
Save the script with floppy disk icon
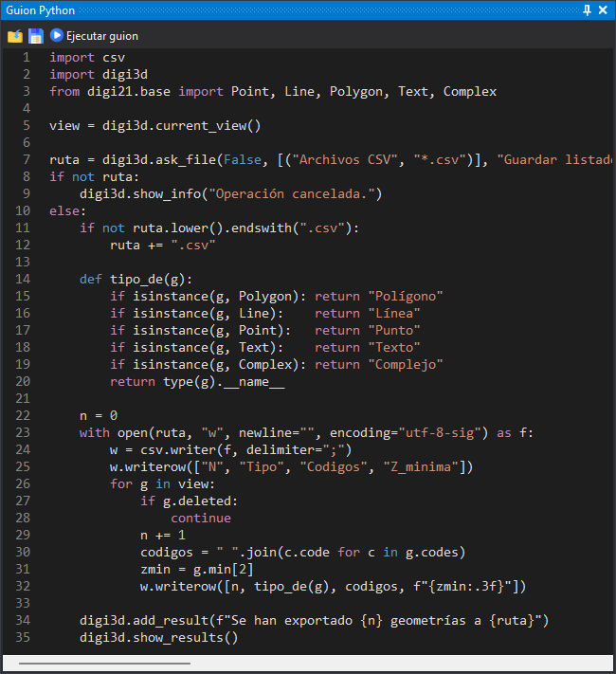click(36, 36)
